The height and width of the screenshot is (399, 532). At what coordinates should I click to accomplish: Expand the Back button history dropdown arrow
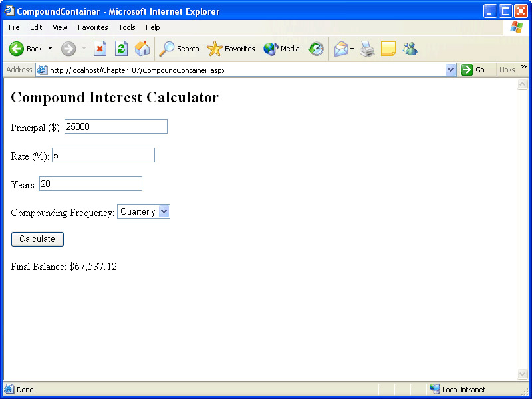[x=50, y=49]
